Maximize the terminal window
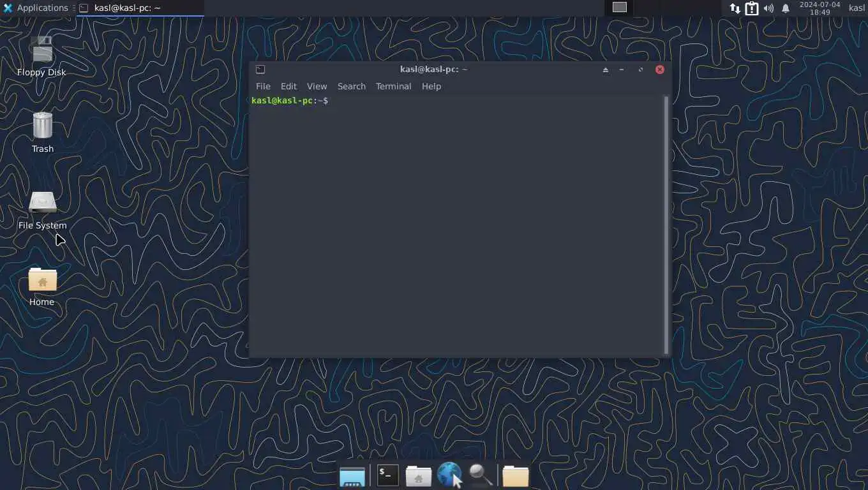 [x=640, y=70]
